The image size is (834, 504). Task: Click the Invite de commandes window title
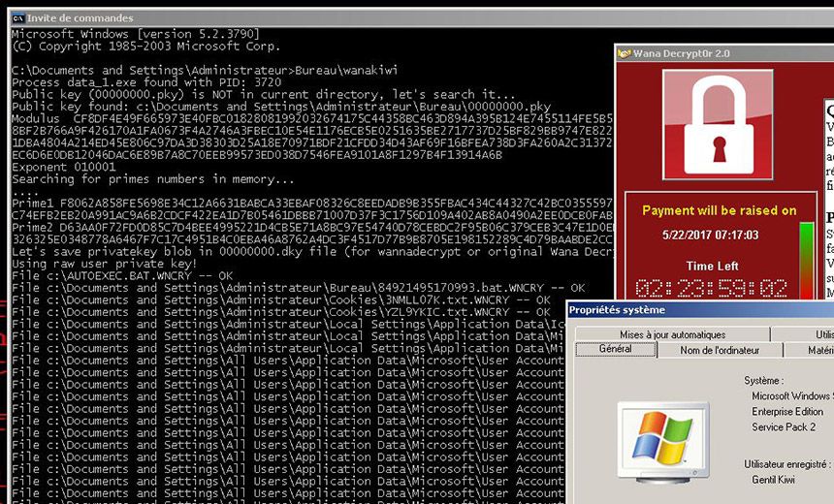pos(80,18)
